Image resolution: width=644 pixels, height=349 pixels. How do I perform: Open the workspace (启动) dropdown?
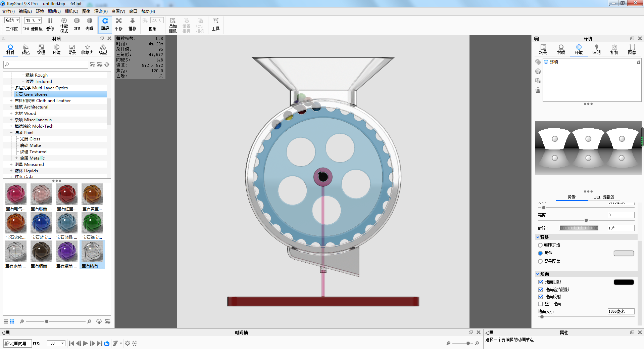click(12, 20)
